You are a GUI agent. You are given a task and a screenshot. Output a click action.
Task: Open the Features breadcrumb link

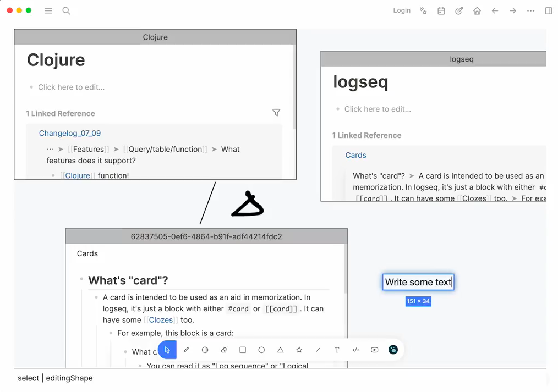(x=89, y=149)
